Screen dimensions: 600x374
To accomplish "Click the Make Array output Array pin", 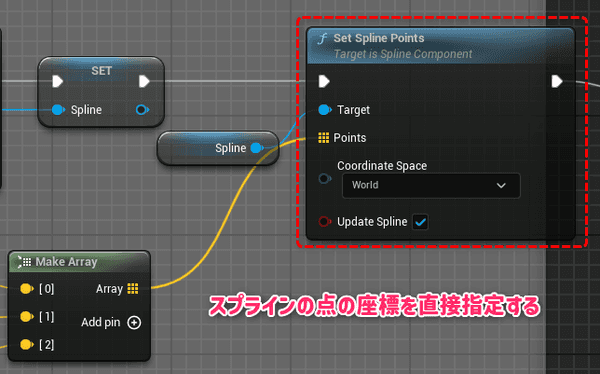I will (x=133, y=289).
